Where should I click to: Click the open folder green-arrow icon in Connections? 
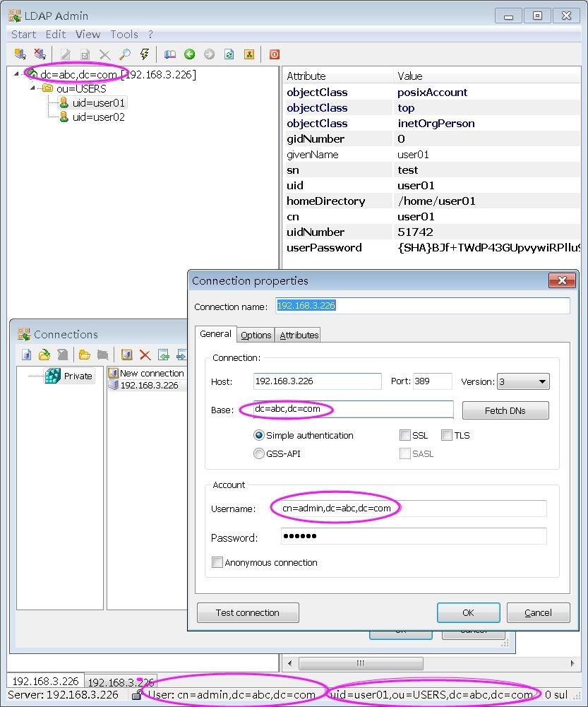click(44, 355)
